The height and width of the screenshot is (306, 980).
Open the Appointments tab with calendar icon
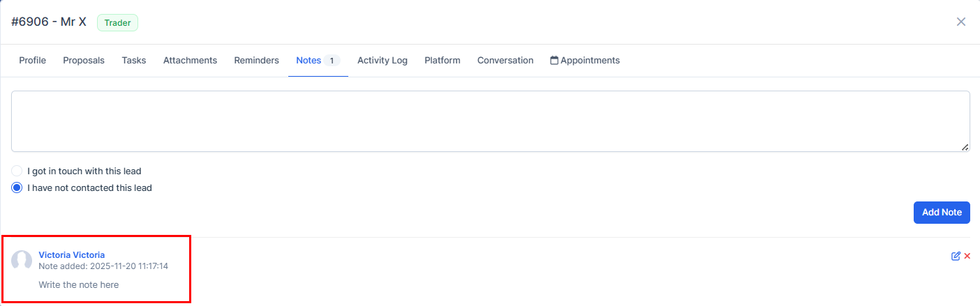(585, 61)
